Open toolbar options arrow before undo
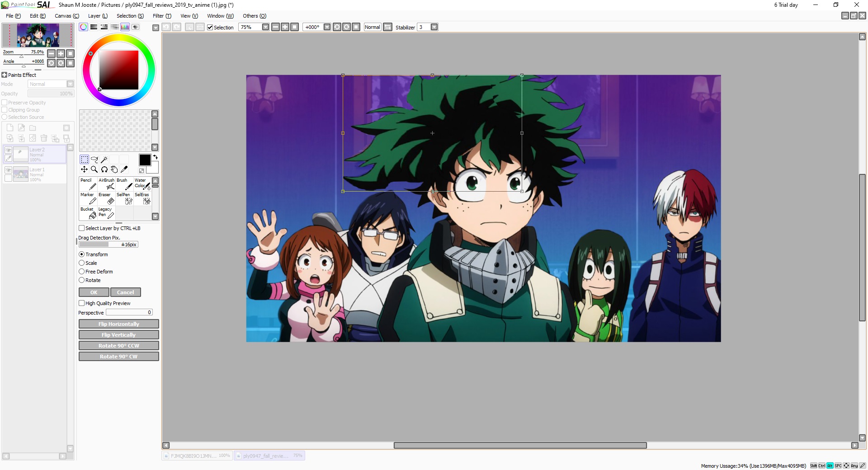Image resolution: width=868 pixels, height=470 pixels. coord(156,28)
